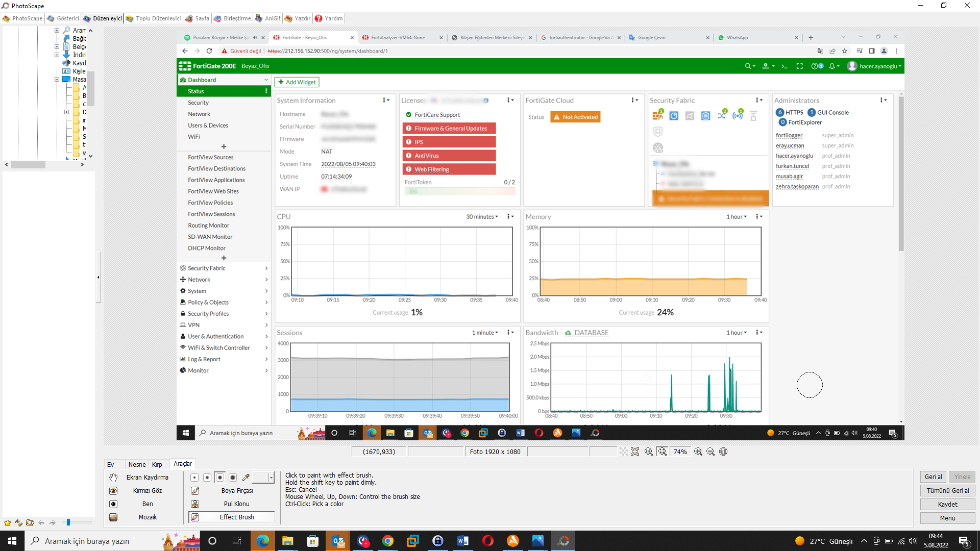This screenshot has height=551, width=980.
Task: Switch to the Gösterici tab
Action: [x=63, y=18]
